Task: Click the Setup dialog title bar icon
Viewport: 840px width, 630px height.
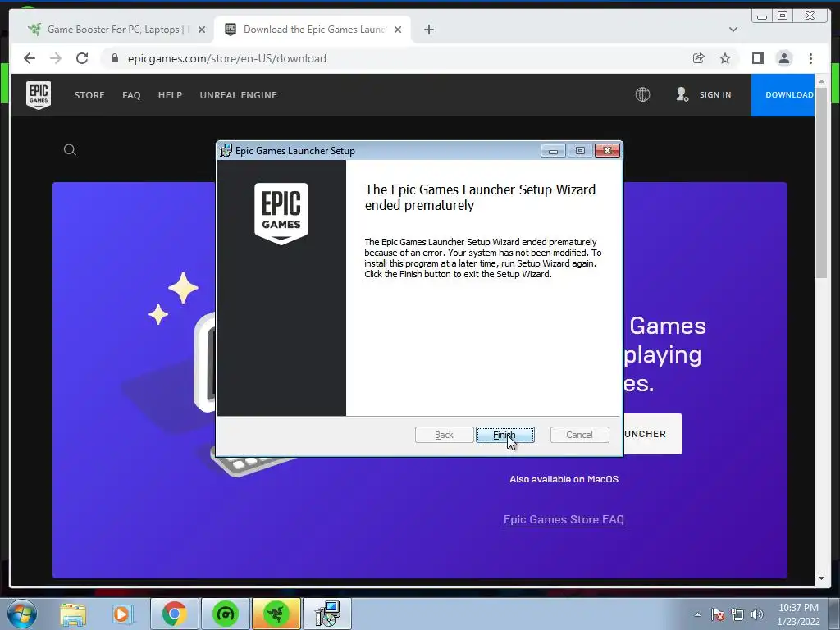Action: point(226,151)
